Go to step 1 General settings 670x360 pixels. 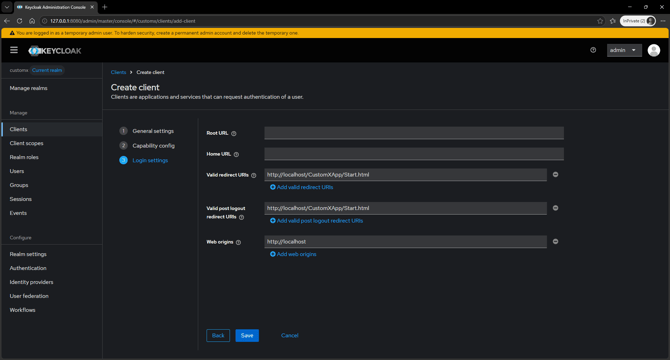(x=147, y=131)
